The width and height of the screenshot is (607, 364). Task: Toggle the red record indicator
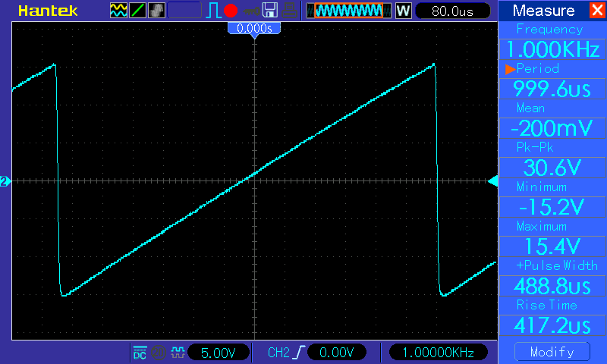231,11
